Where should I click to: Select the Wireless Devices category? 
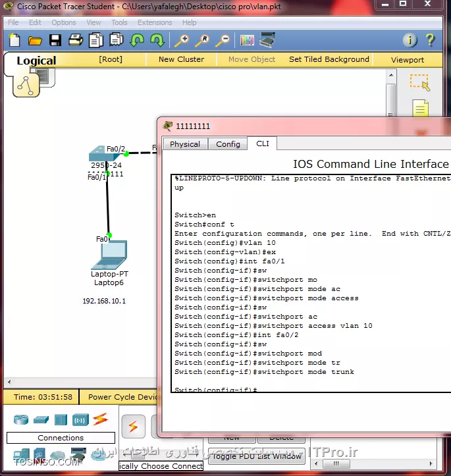[80, 420]
